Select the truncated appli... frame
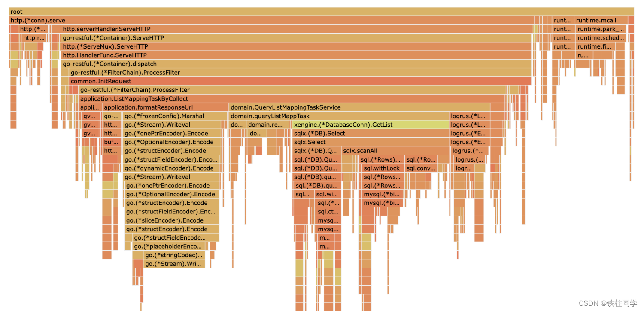This screenshot has height=311, width=644. click(90, 107)
